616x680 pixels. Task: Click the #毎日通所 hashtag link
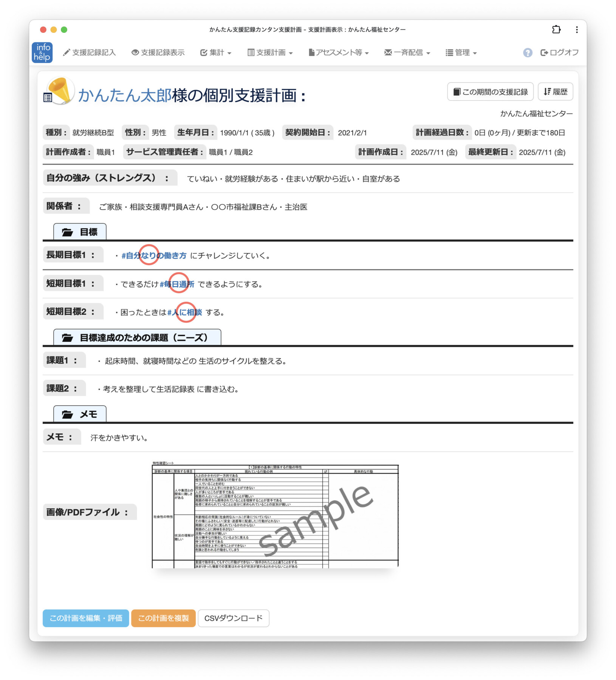(x=177, y=284)
